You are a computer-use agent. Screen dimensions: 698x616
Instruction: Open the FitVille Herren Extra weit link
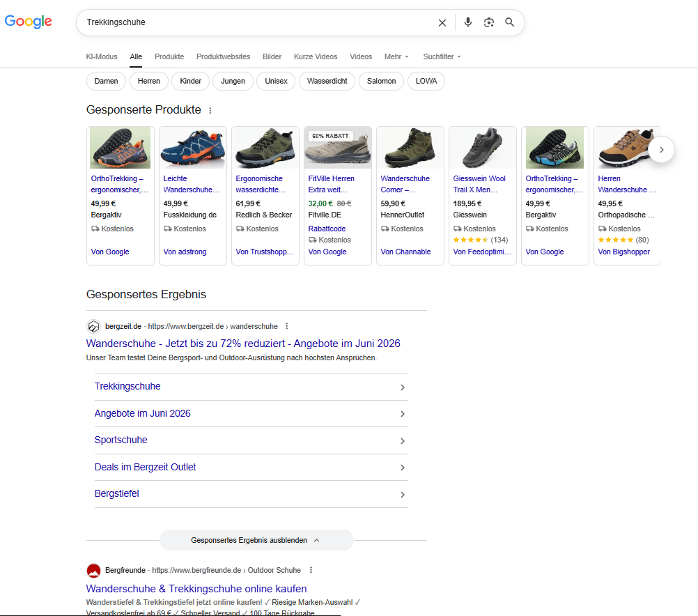pyautogui.click(x=331, y=184)
